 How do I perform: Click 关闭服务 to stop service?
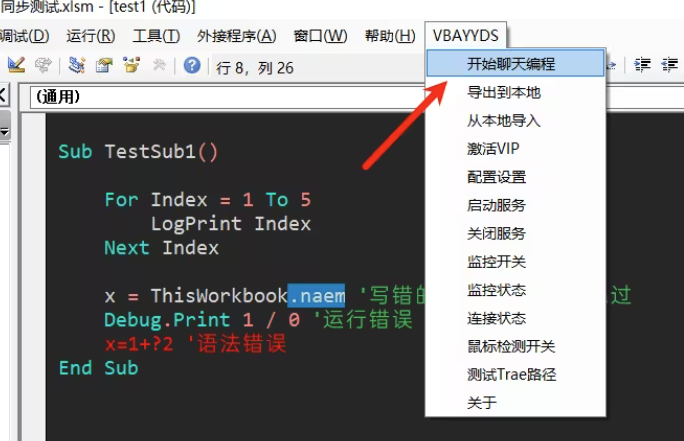pos(516,233)
